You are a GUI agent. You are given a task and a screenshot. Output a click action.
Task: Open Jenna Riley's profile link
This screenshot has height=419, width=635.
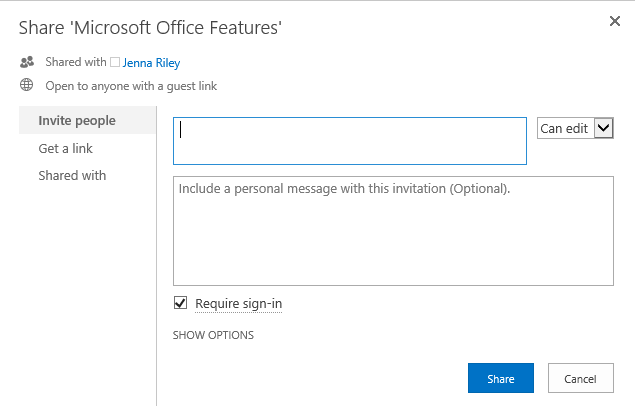pos(151,63)
